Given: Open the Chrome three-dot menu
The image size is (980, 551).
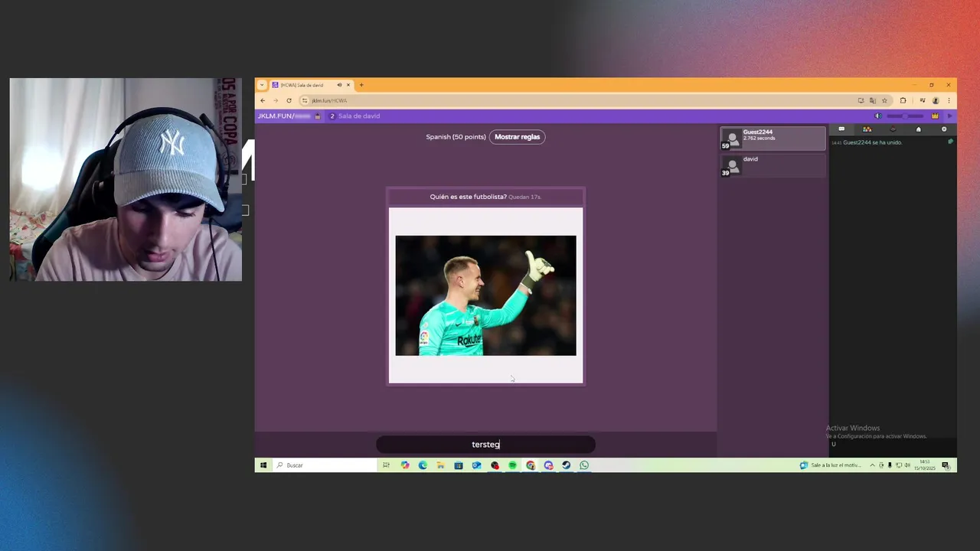Looking at the screenshot, I should 949,100.
